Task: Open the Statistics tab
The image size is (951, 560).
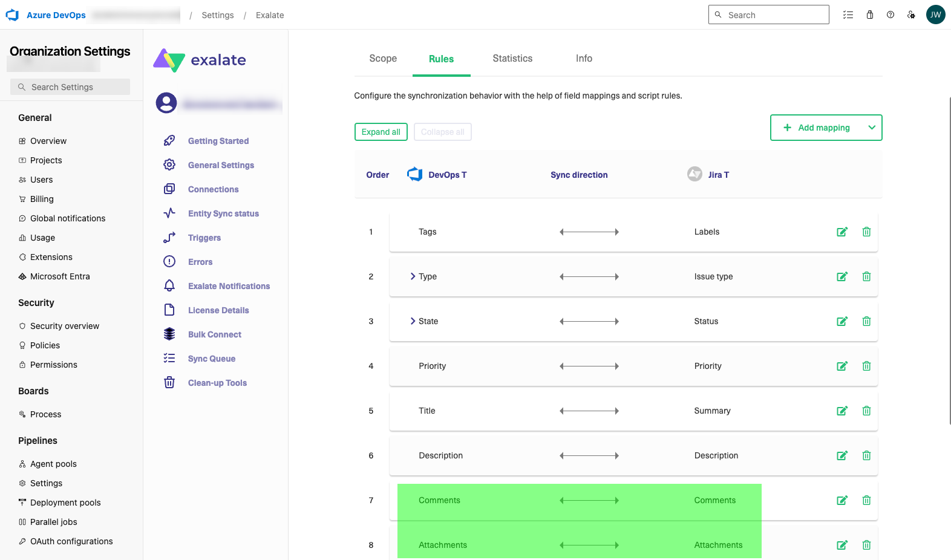Action: [512, 59]
